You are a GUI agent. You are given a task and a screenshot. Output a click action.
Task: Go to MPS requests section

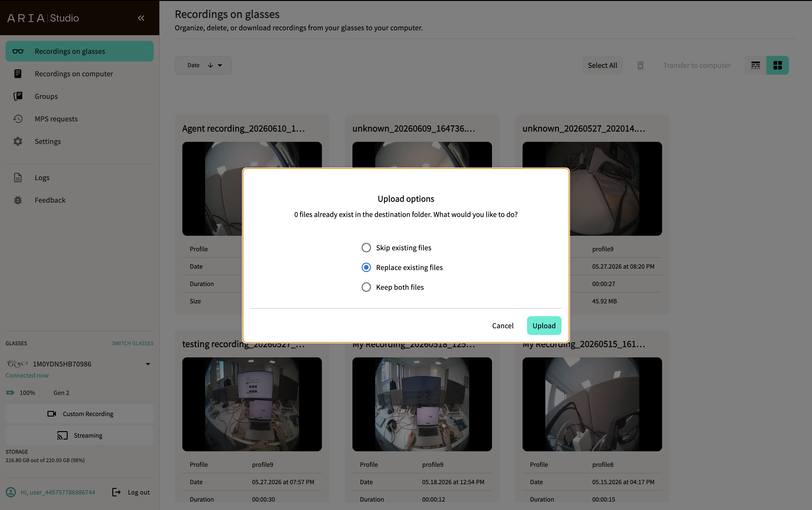[x=80, y=119]
